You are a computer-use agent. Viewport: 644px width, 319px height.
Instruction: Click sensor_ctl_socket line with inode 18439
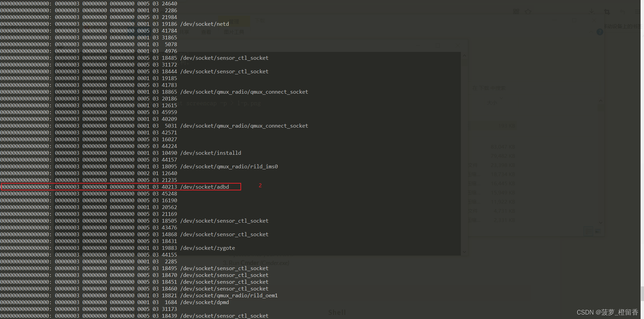(x=134, y=316)
